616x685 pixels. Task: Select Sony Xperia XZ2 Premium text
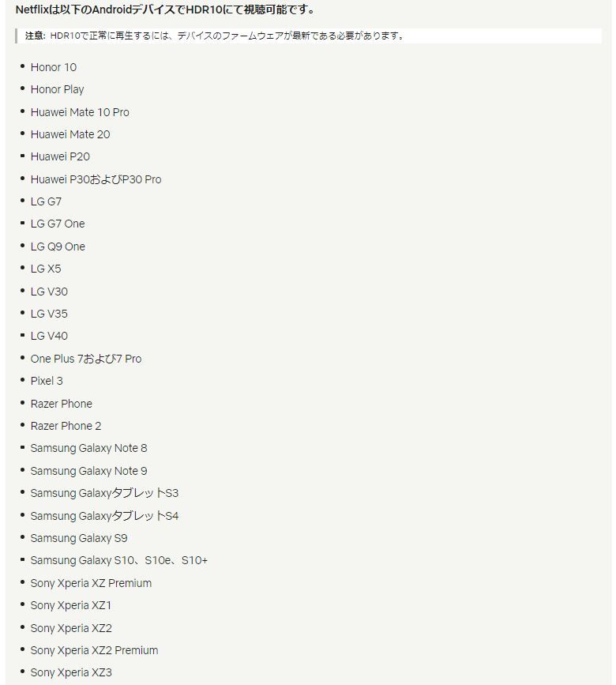coord(94,650)
